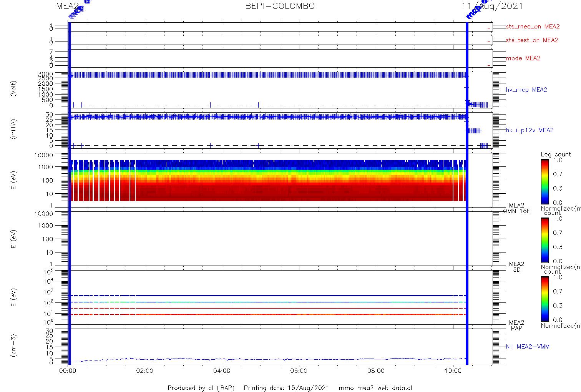The image size is (581, 392).
Task: Click the blue vertical marker at 00:00
Action: click(69, 193)
